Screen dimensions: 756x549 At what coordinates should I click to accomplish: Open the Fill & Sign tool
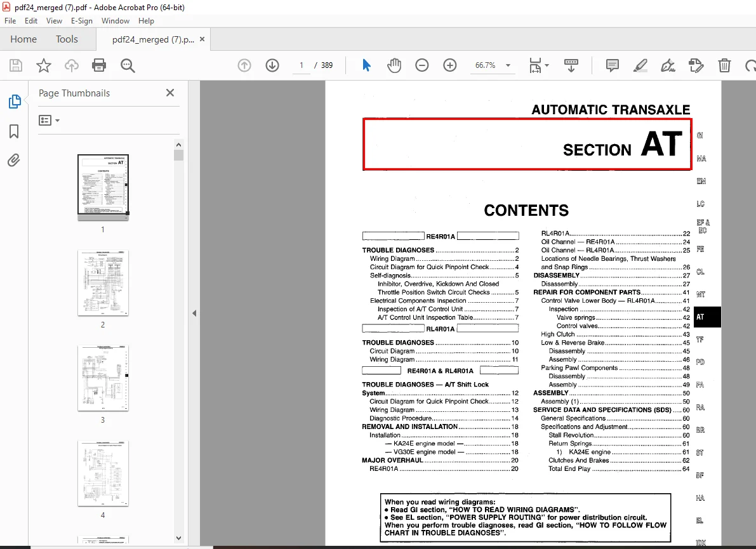(x=668, y=65)
